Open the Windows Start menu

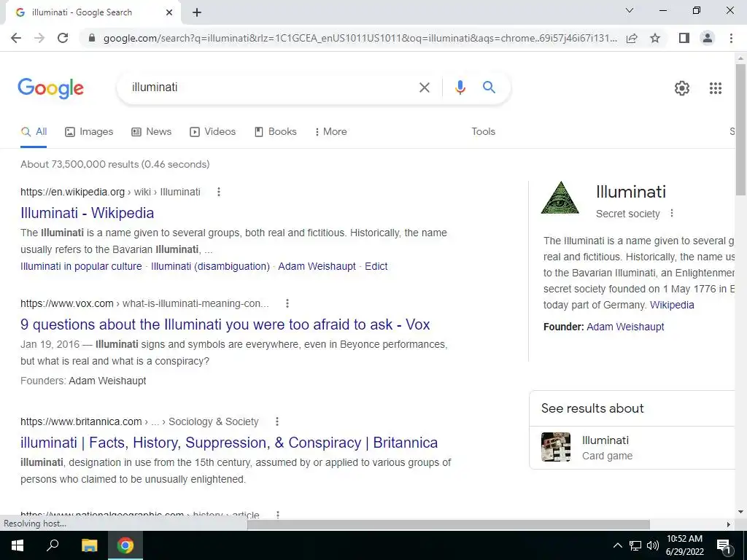18,545
